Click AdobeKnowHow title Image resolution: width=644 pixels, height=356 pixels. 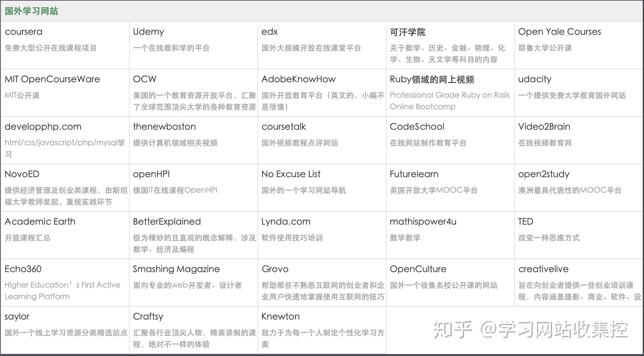pyautogui.click(x=298, y=79)
